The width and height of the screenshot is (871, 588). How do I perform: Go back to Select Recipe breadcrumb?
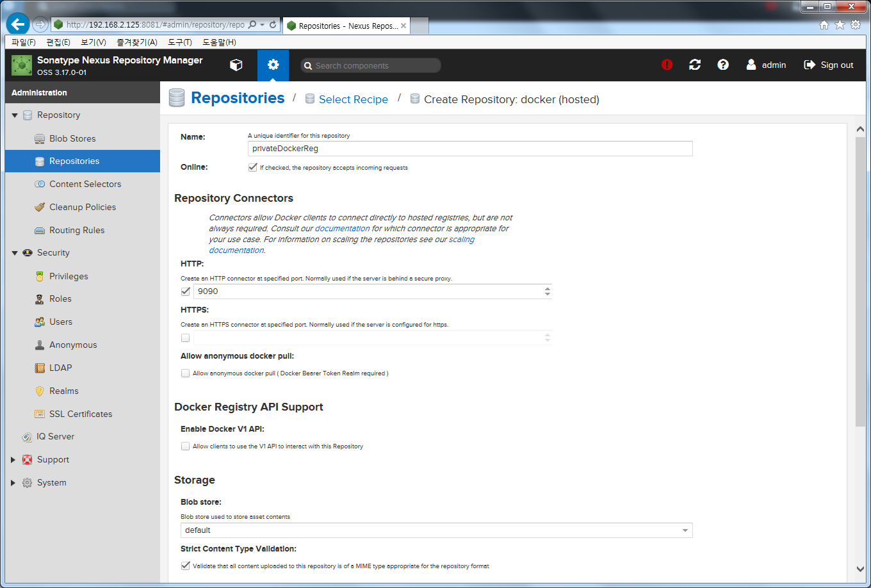[x=354, y=99]
